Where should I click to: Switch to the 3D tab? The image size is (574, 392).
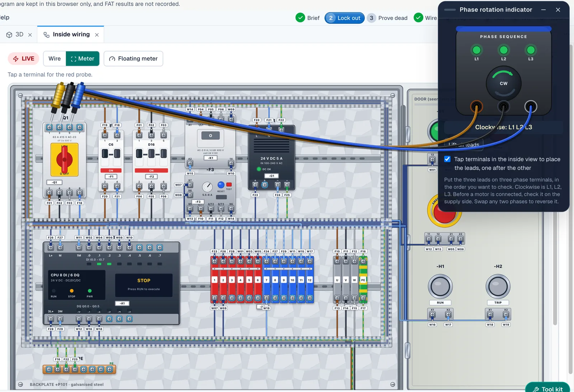pyautogui.click(x=15, y=34)
